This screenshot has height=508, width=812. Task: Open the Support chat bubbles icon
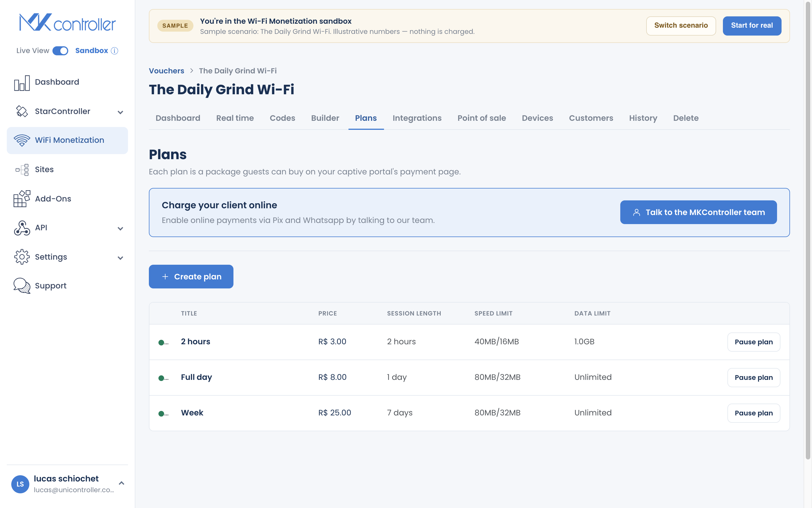(x=22, y=286)
